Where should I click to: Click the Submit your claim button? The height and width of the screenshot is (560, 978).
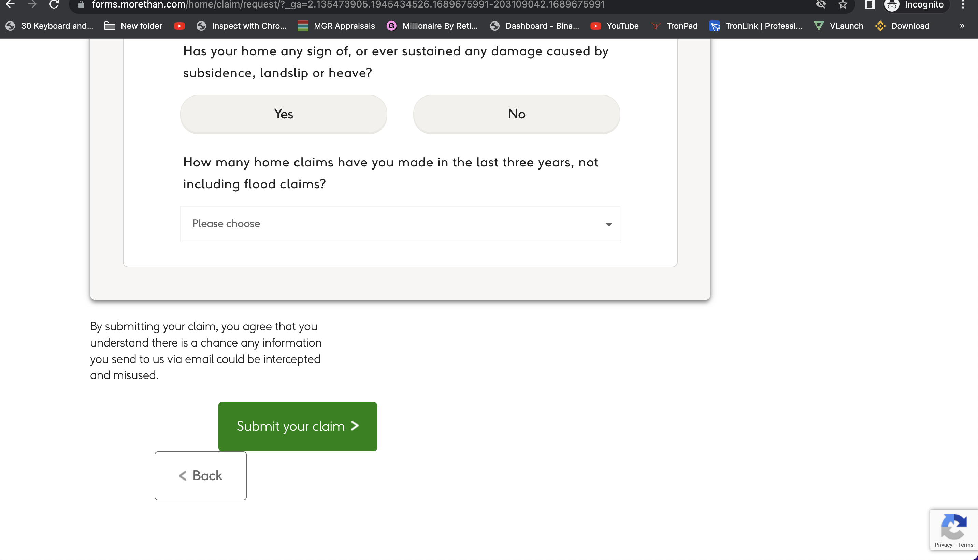(298, 426)
